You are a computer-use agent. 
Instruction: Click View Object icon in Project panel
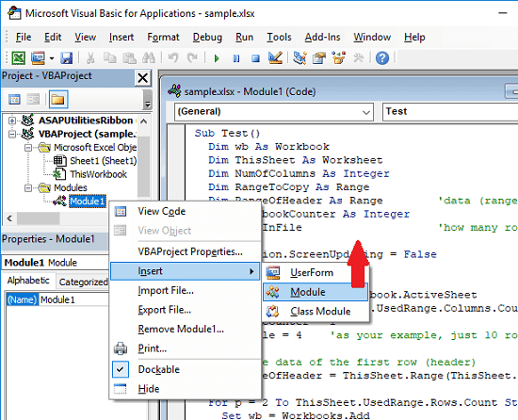(33, 100)
